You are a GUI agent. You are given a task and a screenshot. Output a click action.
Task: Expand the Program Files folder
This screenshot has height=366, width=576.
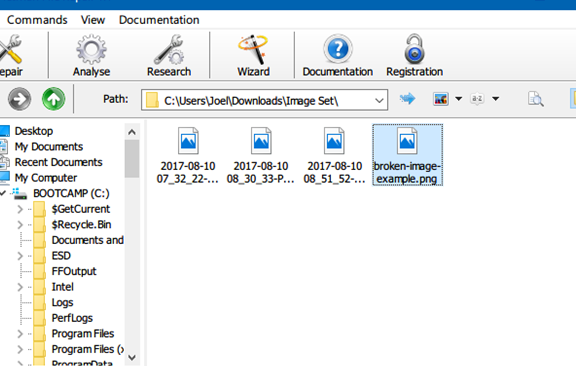20,334
